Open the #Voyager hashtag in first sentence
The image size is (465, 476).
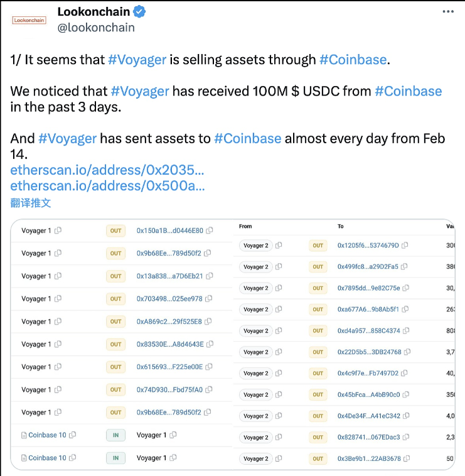(137, 60)
